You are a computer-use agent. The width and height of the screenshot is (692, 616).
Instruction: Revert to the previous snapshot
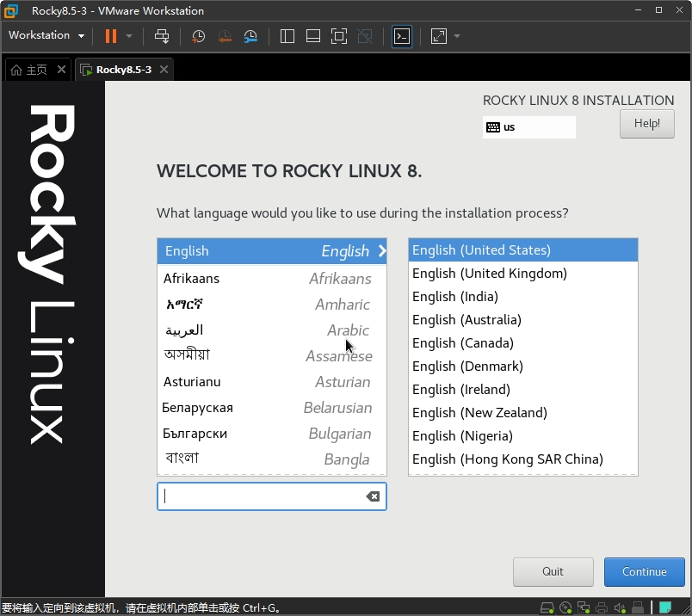click(225, 36)
